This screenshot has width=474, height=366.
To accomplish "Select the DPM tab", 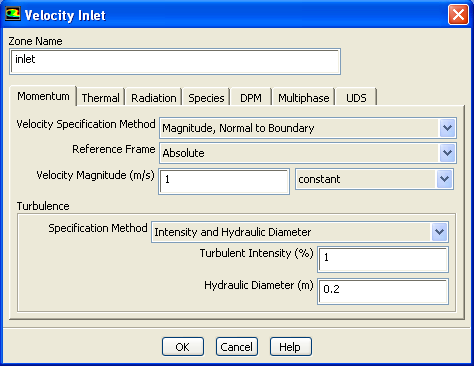I will tap(251, 98).
